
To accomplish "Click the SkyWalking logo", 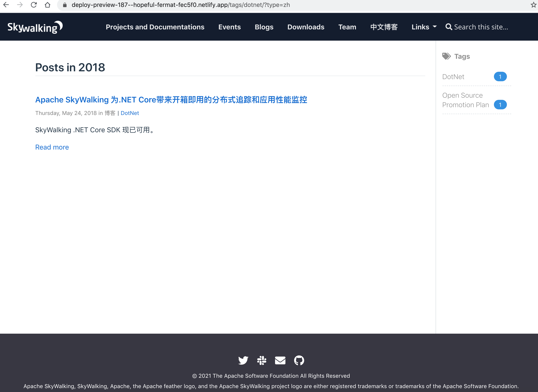I will [35, 27].
